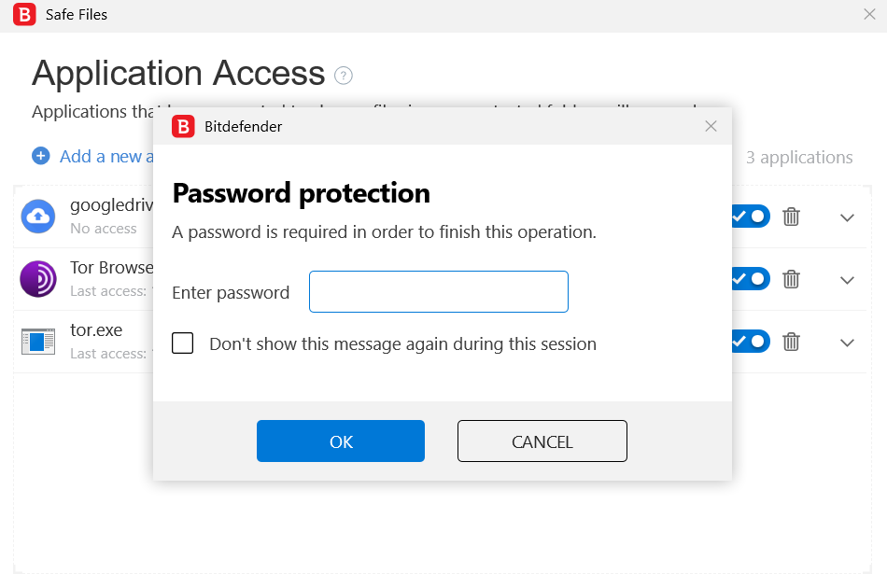
Task: Expand the googledrive entry details
Action: [x=847, y=217]
